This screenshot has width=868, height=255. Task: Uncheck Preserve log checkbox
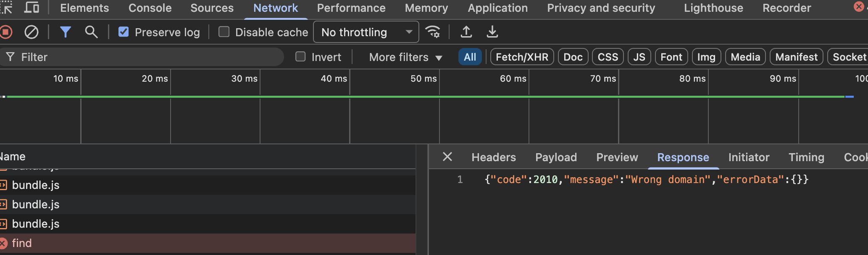coord(124,32)
